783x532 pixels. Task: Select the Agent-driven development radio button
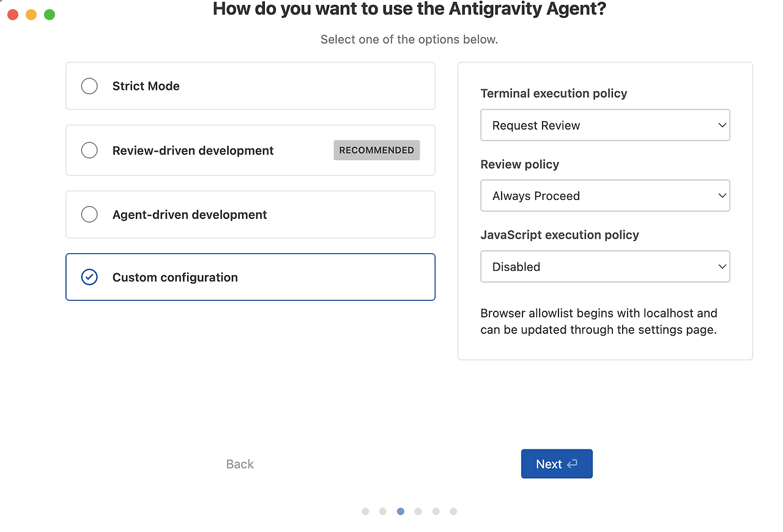pyautogui.click(x=89, y=215)
